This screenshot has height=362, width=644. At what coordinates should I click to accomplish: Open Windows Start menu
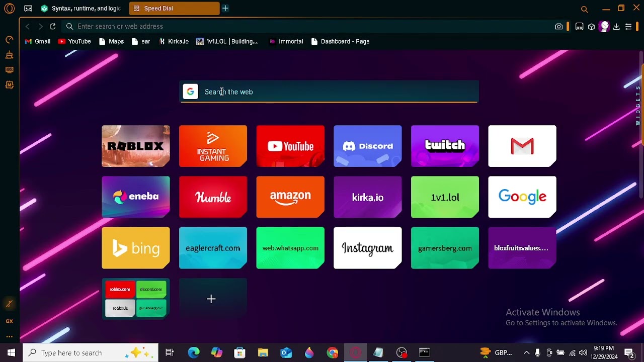pos(11,352)
